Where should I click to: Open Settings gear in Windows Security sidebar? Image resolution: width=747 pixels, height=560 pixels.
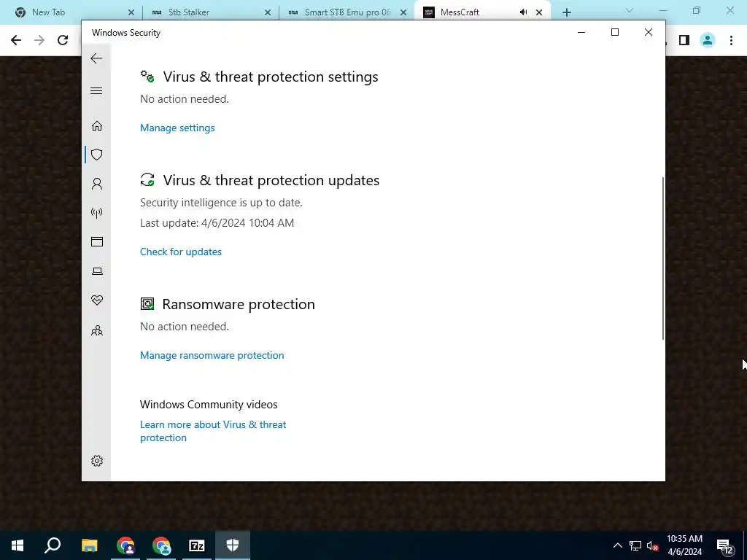(x=97, y=461)
